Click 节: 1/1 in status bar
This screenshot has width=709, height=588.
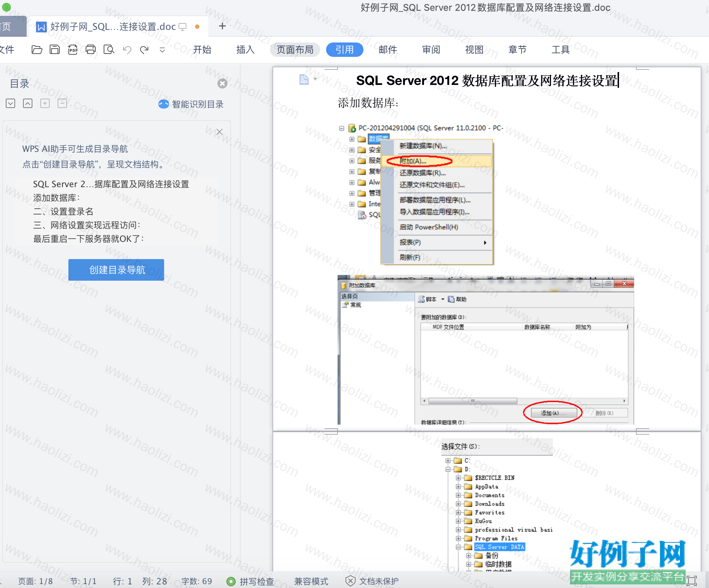click(x=83, y=581)
